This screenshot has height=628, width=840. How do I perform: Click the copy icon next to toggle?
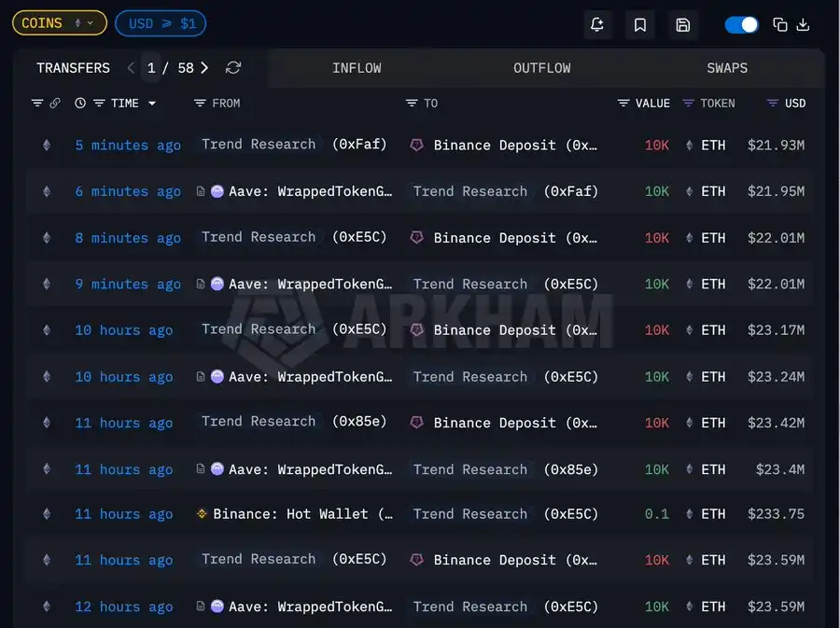pos(780,25)
